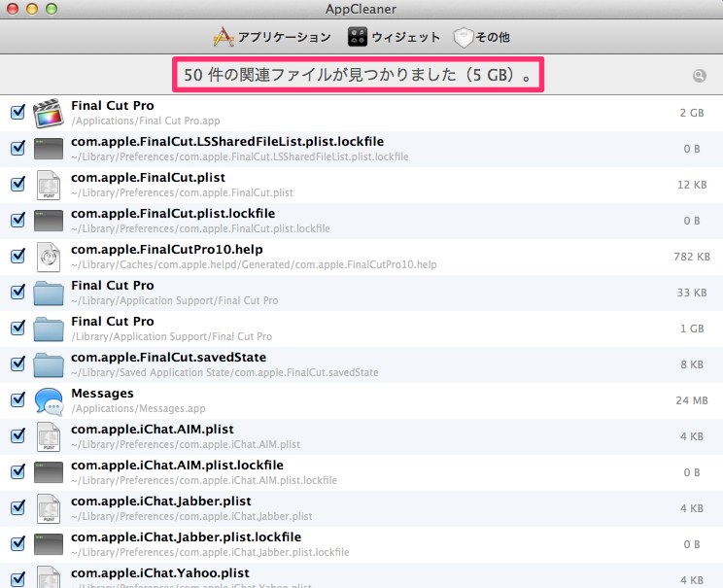The image size is (723, 588).
Task: Click com.apple.FinalCut.plist.lockfile file icon
Action: [49, 221]
